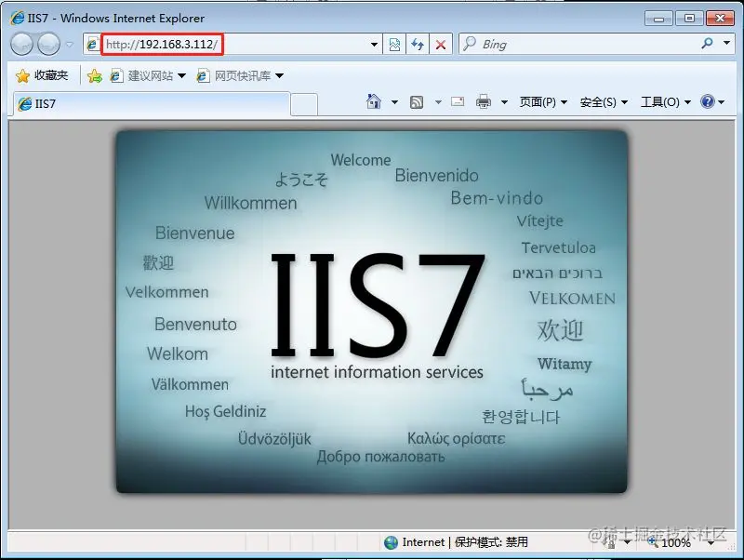Toggle the Compatibility View icon

click(x=394, y=45)
